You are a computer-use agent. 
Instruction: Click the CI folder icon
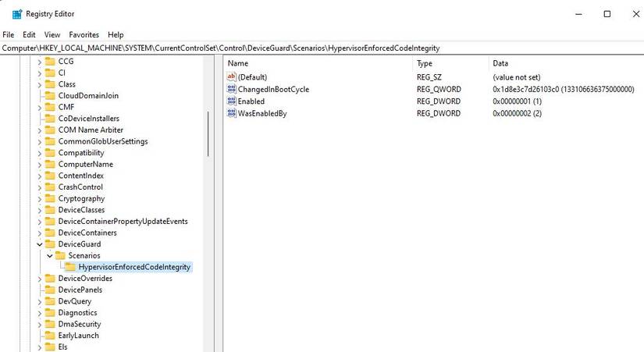click(x=50, y=73)
